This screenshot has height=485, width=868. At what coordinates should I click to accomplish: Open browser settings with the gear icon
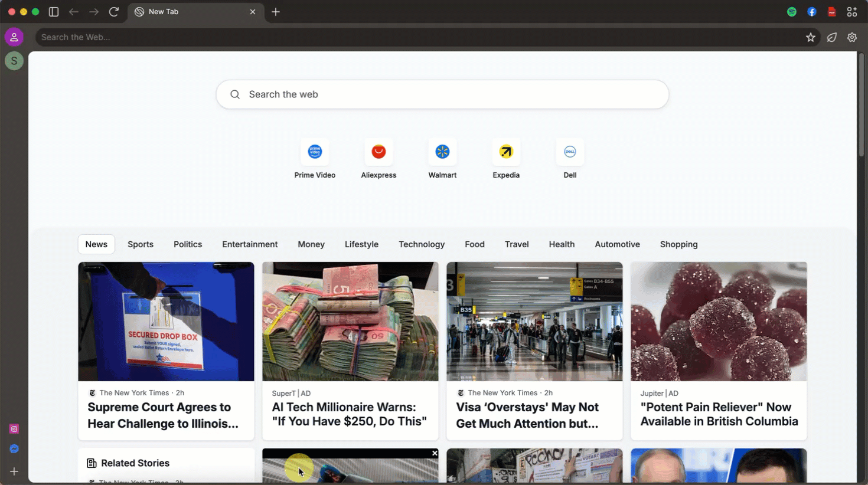pyautogui.click(x=852, y=37)
